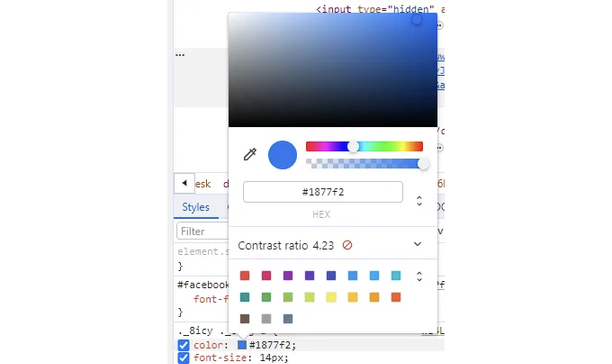Click the left scroll arrow in breadcrumbs
Screen dimensions: 612x364
[184, 183]
